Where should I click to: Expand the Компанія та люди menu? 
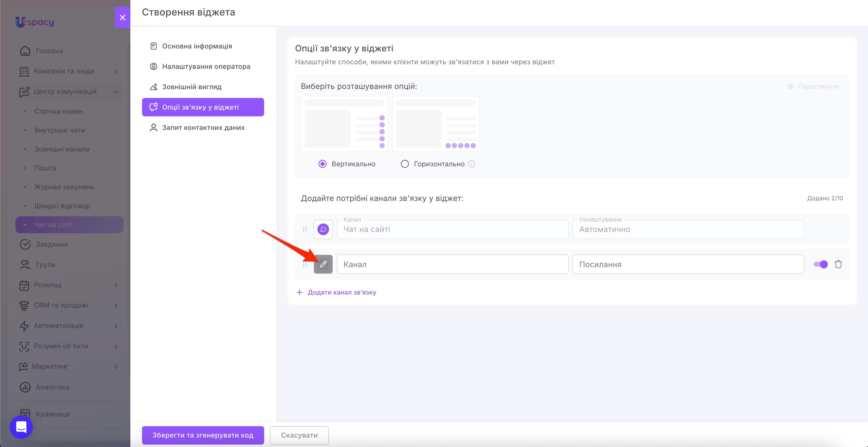tap(69, 71)
